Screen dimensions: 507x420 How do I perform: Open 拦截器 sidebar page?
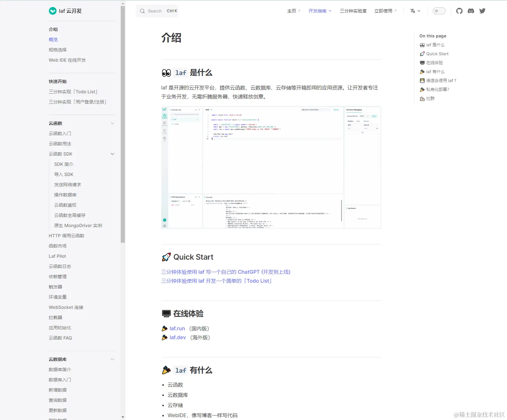click(x=56, y=317)
